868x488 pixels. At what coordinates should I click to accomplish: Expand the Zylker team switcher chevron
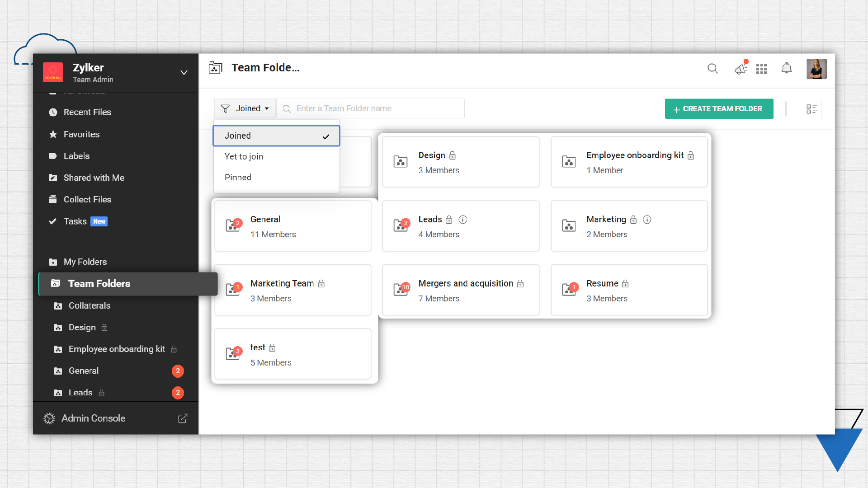coord(184,73)
